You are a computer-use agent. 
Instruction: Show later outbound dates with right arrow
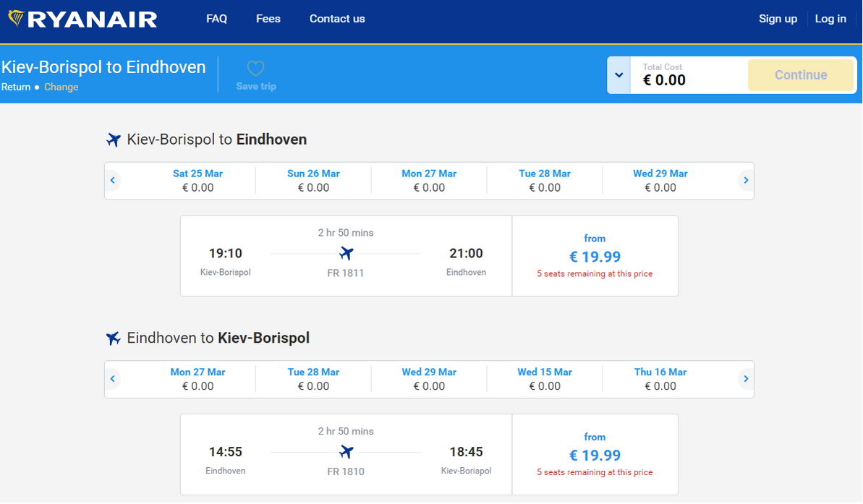point(746,180)
